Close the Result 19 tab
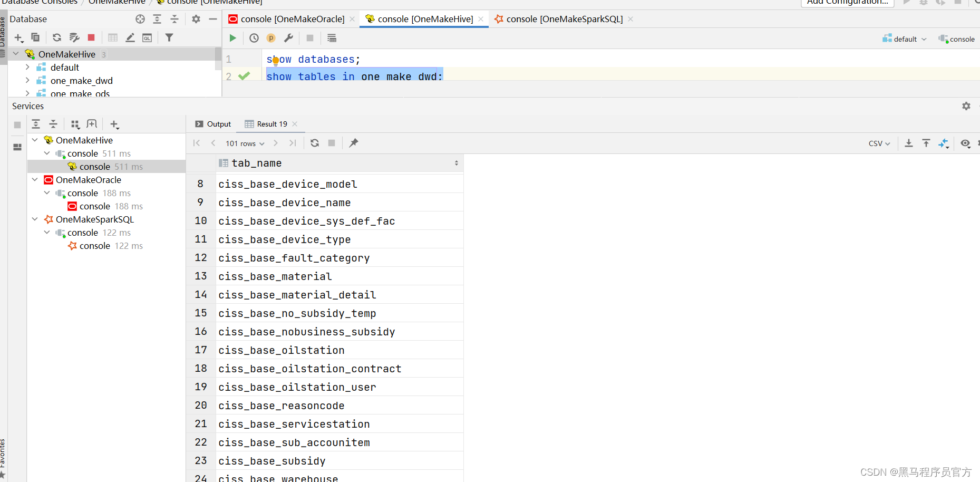The width and height of the screenshot is (980, 482). click(295, 124)
